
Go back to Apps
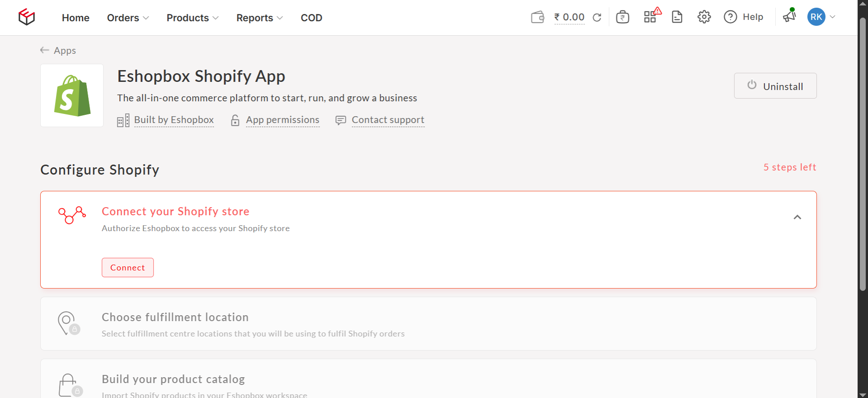tap(58, 50)
